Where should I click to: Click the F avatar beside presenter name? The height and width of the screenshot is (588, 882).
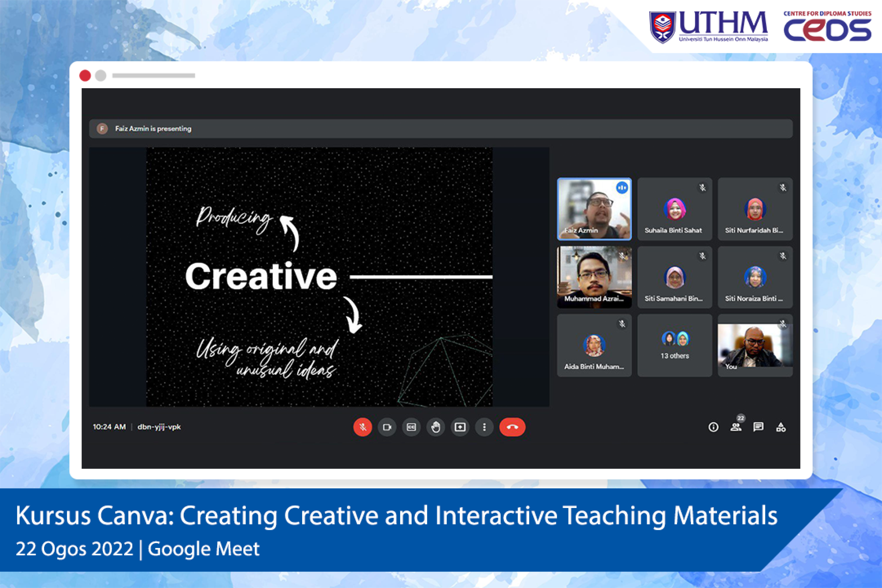point(102,129)
